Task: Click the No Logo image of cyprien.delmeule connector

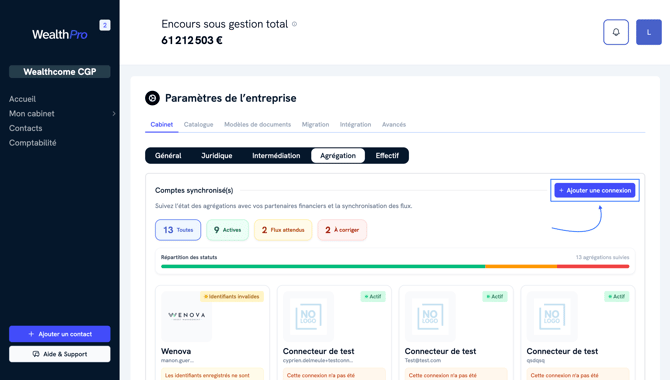Action: coord(308,316)
